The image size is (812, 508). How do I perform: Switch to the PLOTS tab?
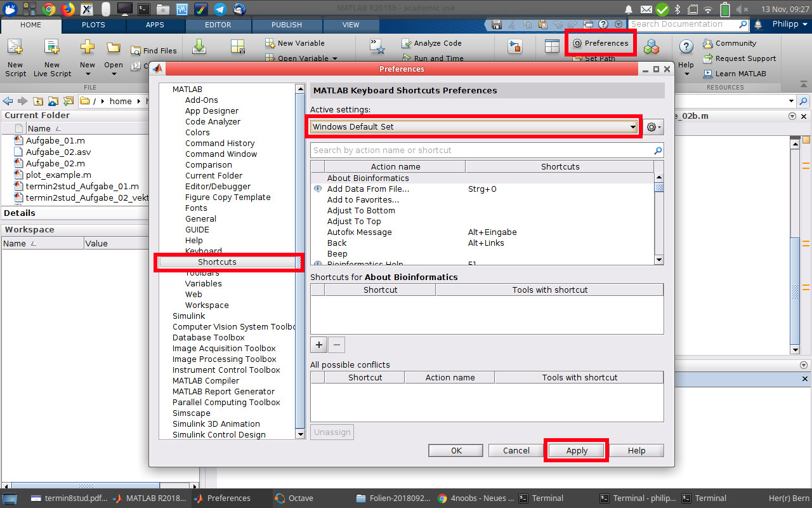point(93,25)
